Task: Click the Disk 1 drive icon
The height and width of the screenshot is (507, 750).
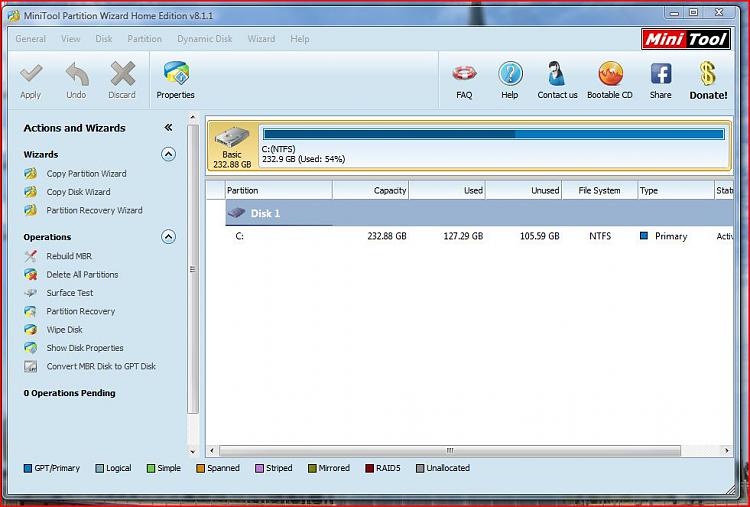Action: (x=237, y=213)
